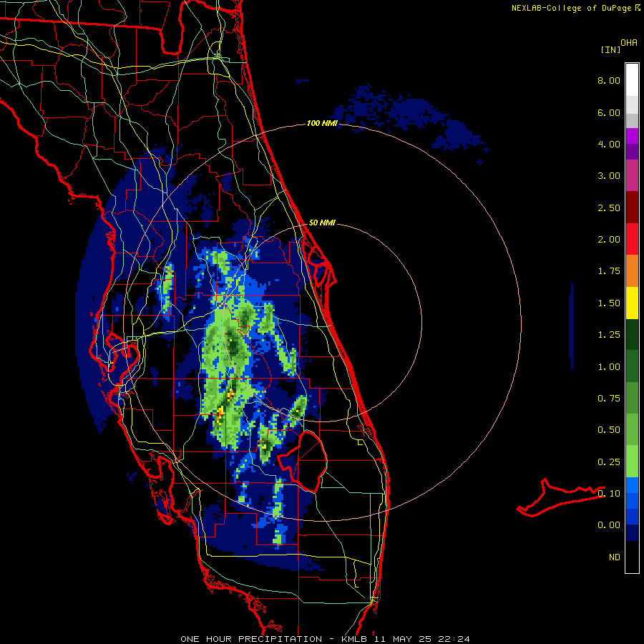The width and height of the screenshot is (644, 644).
Task: Select the black ND legend swatch
Action: [x=632, y=557]
